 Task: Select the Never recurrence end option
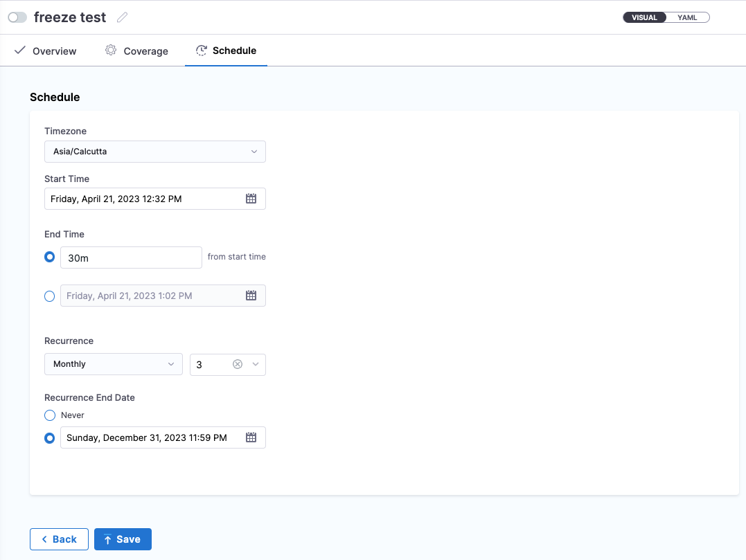click(50, 415)
